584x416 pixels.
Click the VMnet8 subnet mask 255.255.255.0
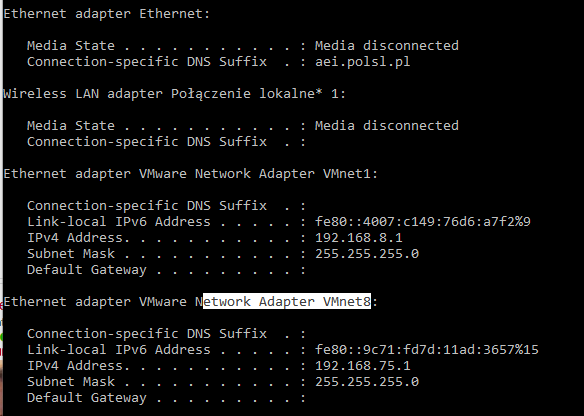(367, 381)
